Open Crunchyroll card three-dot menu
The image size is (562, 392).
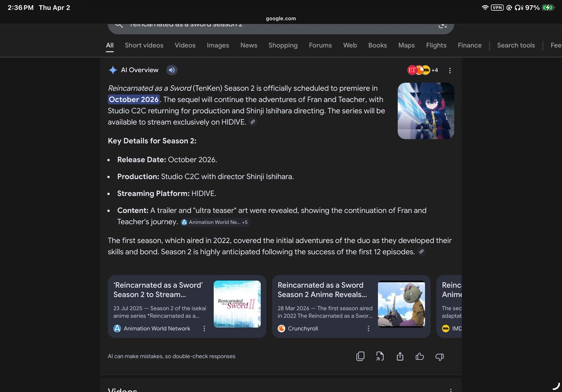pos(369,328)
